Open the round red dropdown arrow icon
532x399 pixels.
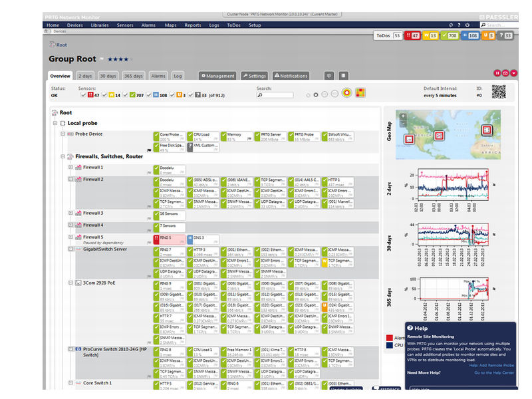point(513,73)
